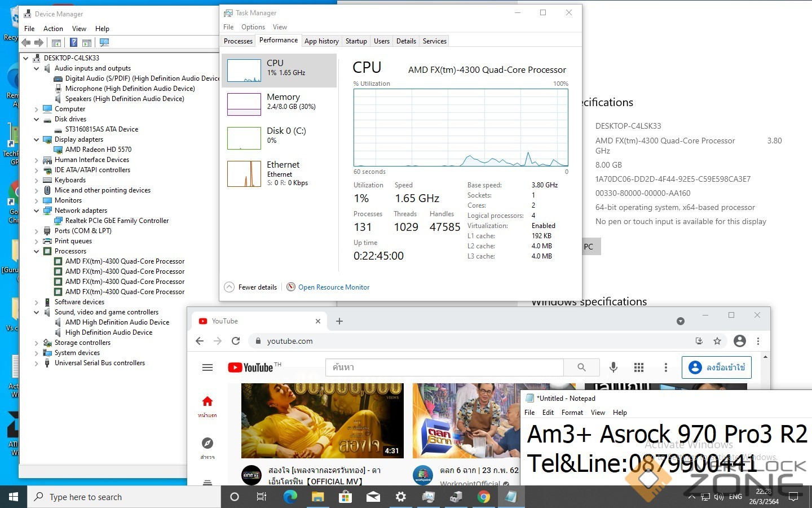Screen dimensions: 812x508
Task: Open Resource Monitor link
Action: [333, 287]
